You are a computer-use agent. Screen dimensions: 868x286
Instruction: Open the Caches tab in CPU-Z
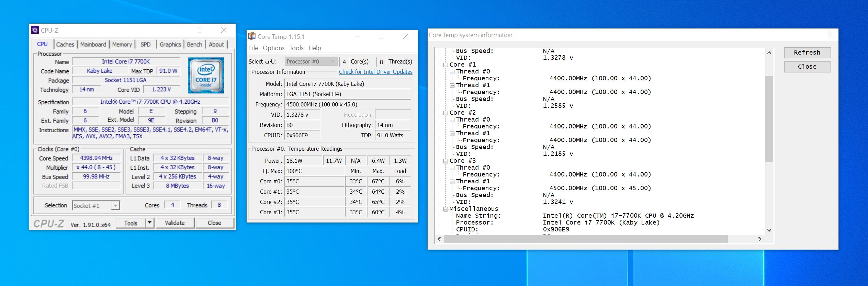[65, 44]
